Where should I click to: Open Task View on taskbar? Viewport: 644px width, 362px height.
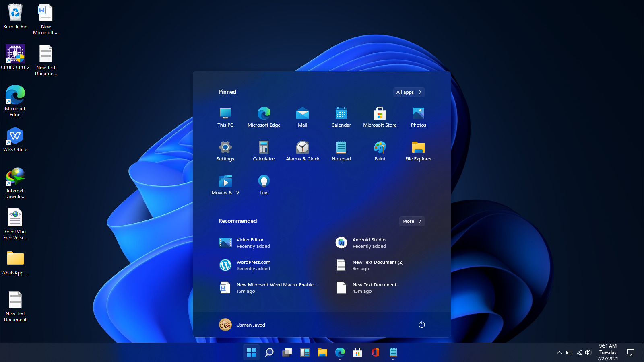click(x=287, y=353)
